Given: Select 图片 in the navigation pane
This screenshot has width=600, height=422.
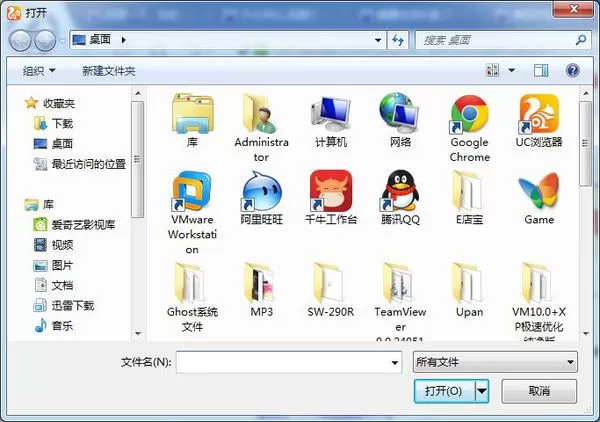Looking at the screenshot, I should point(54,265).
